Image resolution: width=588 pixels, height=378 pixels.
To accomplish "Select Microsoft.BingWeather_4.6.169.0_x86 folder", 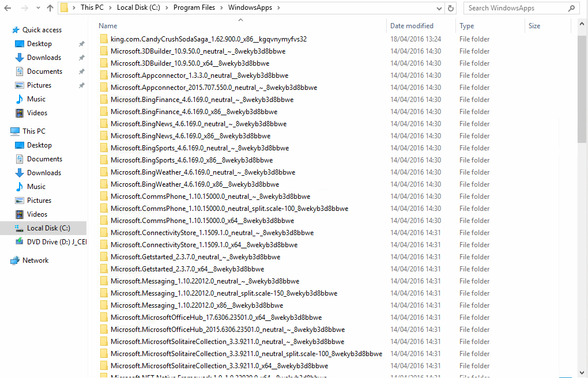I will (195, 184).
